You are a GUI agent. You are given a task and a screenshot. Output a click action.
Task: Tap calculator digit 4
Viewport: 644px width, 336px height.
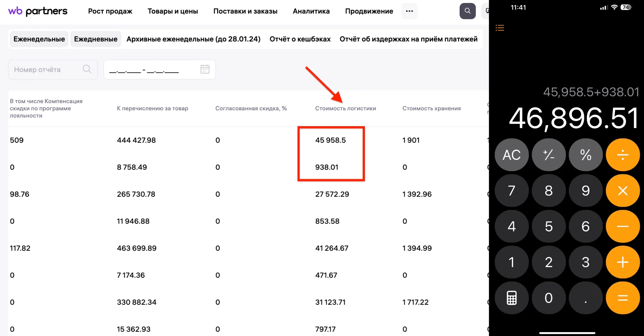click(x=512, y=226)
